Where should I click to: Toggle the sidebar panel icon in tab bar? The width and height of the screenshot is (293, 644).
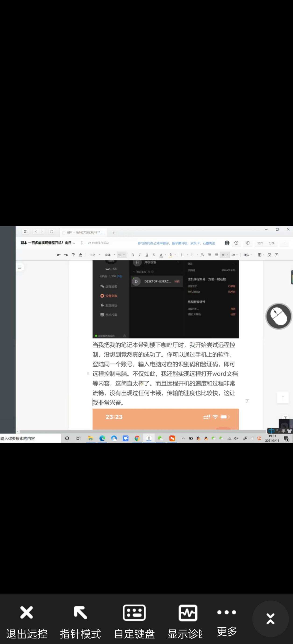[x=25, y=232]
